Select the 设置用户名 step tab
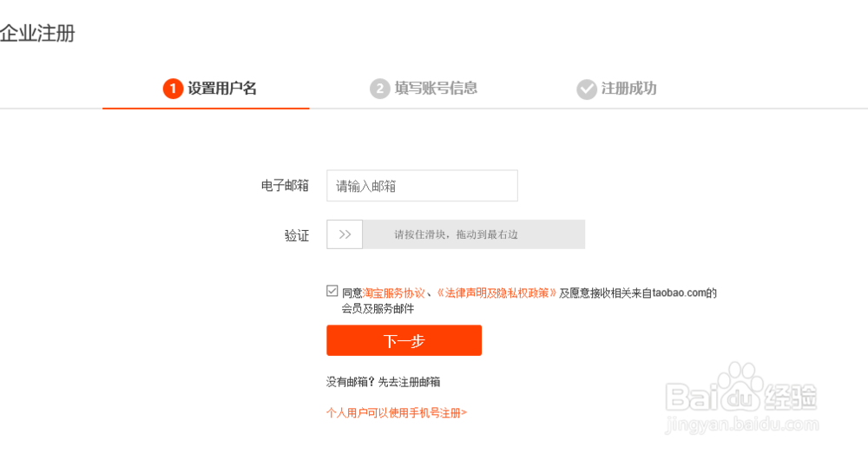 point(222,89)
